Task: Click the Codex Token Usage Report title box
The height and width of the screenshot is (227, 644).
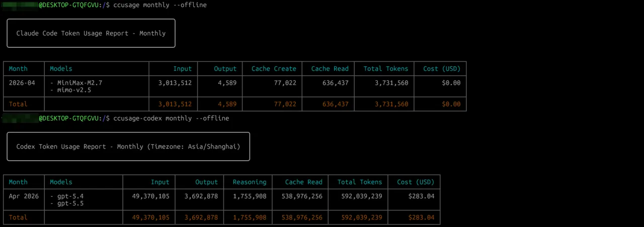Action: (x=128, y=147)
